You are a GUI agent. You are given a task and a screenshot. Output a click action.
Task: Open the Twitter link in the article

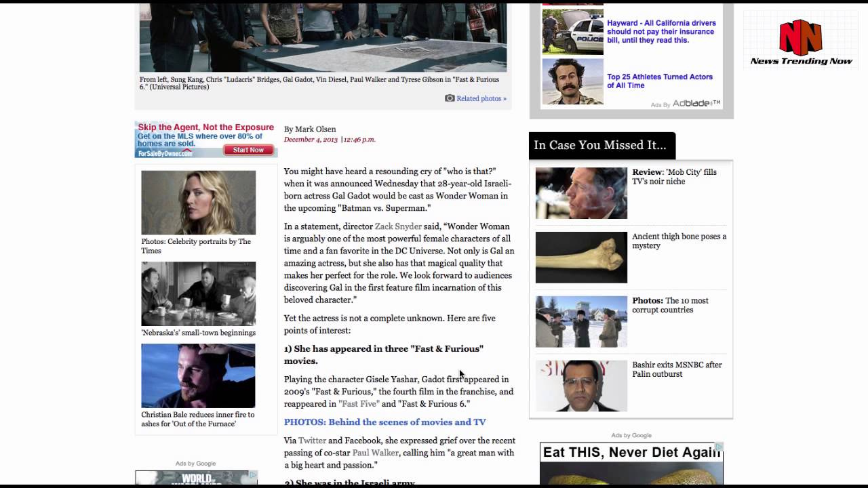pyautogui.click(x=312, y=441)
